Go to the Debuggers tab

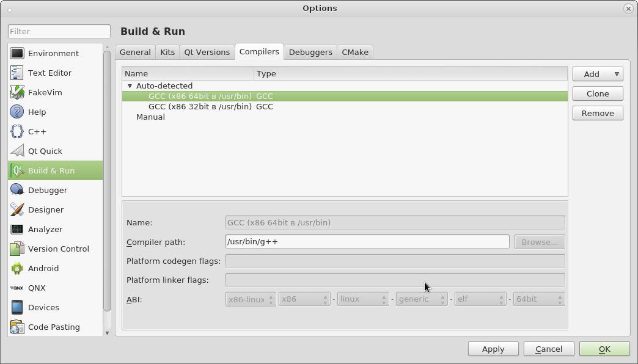tap(310, 52)
